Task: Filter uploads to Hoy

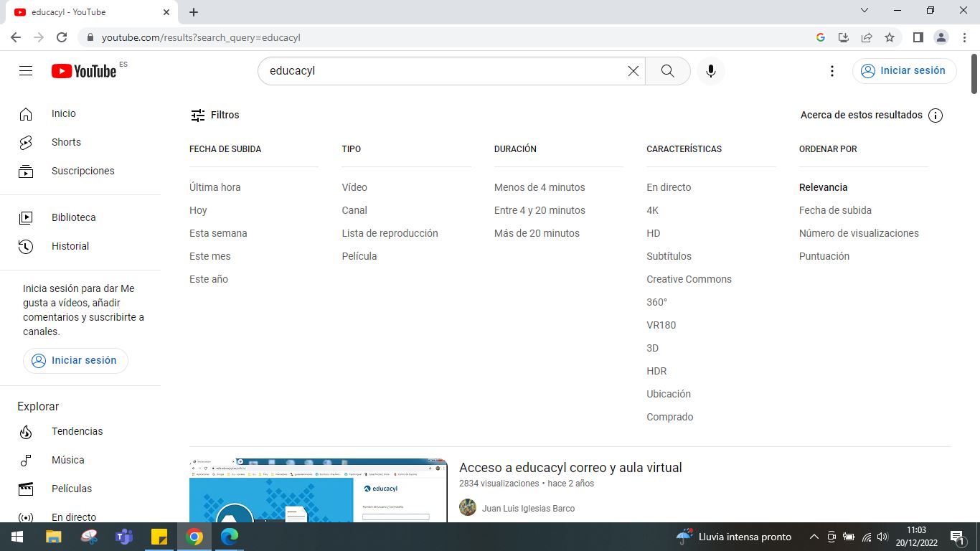Action: pos(198,210)
